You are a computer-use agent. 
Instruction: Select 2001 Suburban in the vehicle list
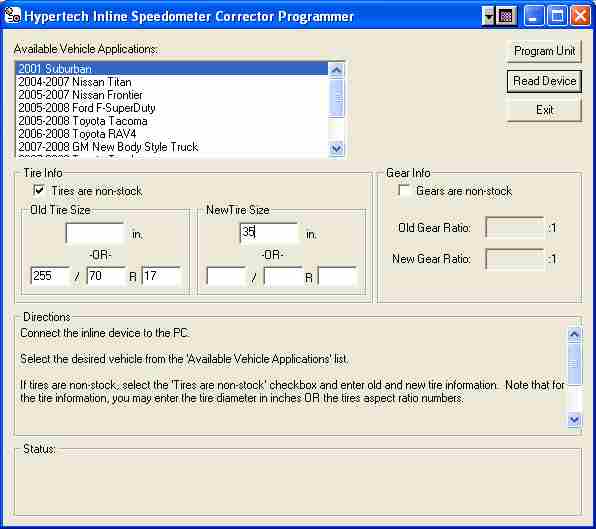coord(172,69)
